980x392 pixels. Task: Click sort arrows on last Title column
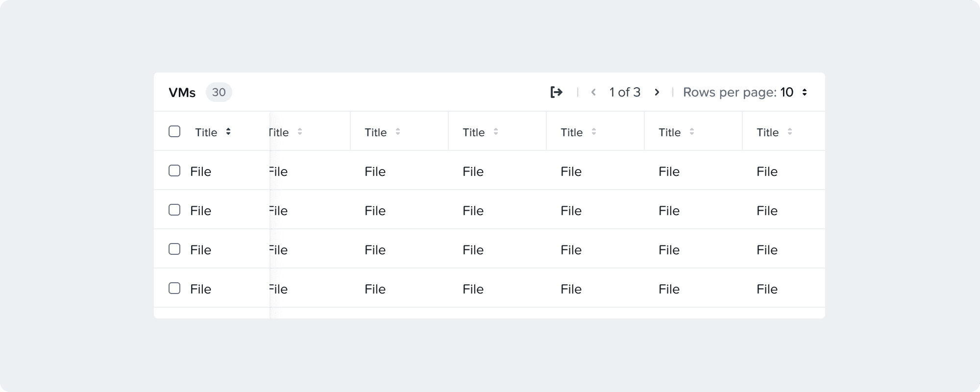point(790,132)
